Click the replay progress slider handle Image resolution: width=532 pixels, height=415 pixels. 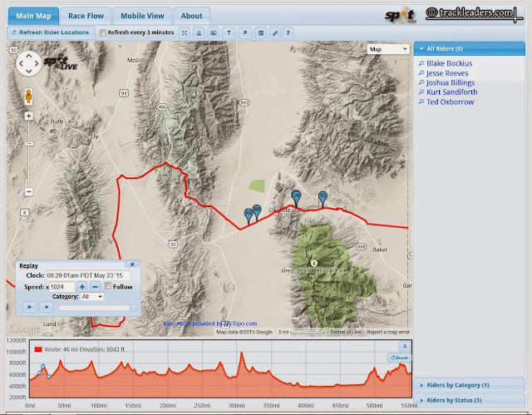(134, 308)
